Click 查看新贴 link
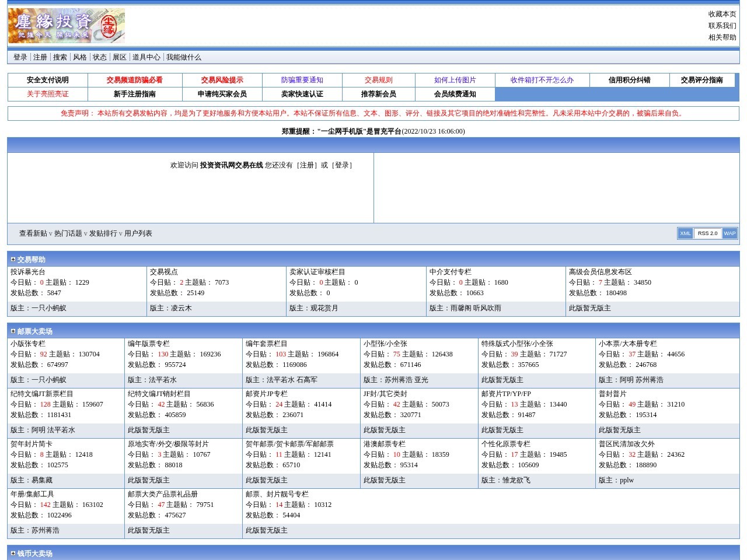The image size is (747, 560). coord(33,233)
